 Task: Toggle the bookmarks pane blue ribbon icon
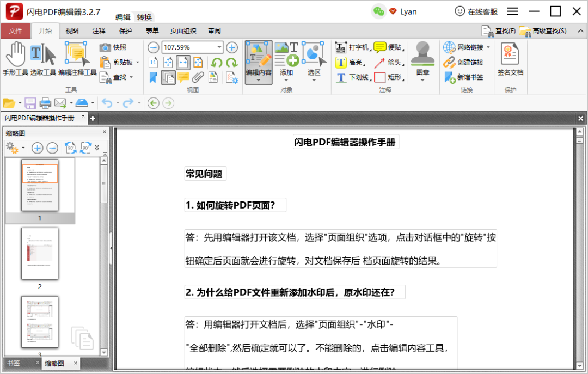[153, 77]
